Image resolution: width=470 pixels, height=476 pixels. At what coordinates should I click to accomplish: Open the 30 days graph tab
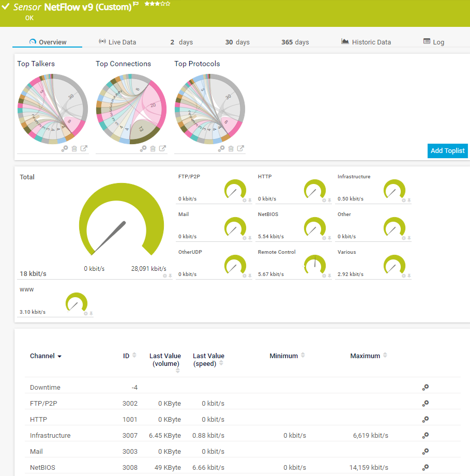tap(237, 42)
